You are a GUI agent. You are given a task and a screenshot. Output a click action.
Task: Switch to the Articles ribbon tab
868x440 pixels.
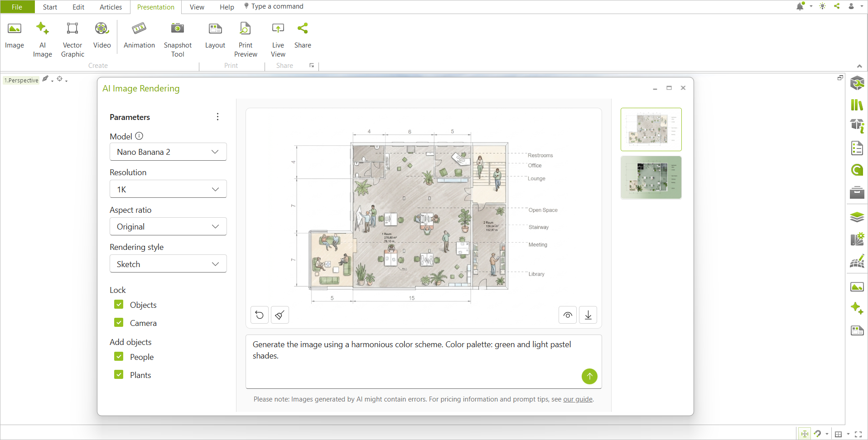[x=111, y=7]
